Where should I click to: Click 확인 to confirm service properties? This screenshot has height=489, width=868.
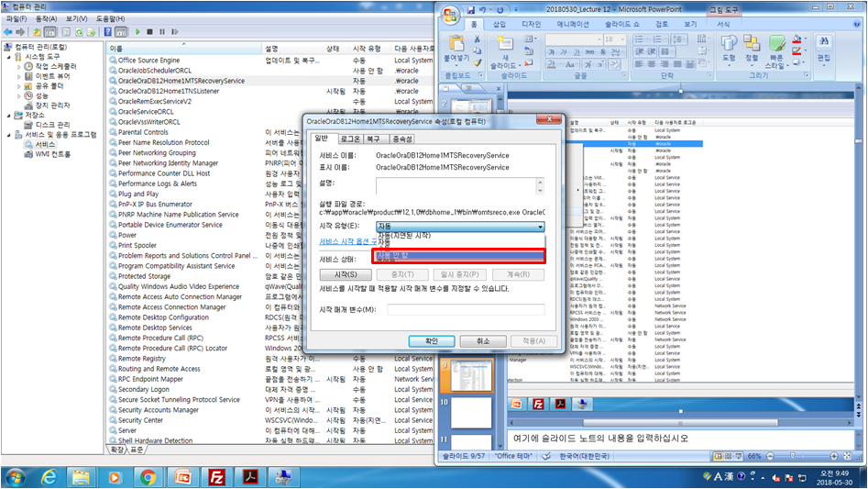[431, 341]
